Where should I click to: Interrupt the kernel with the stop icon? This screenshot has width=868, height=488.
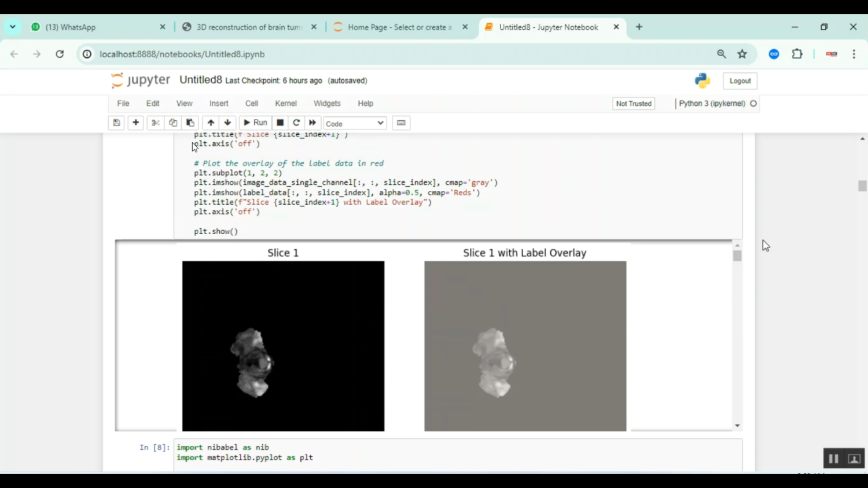coord(280,123)
